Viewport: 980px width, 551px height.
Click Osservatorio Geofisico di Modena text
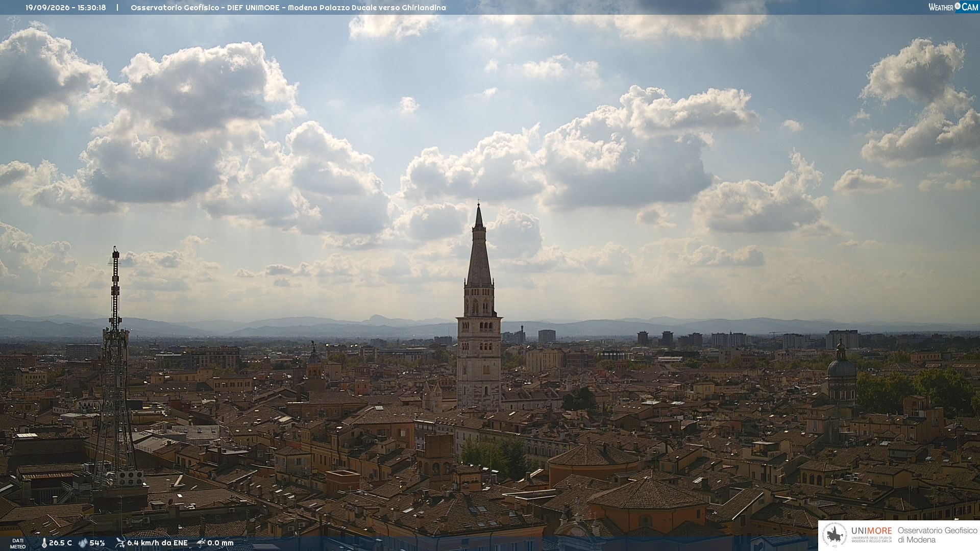click(937, 535)
